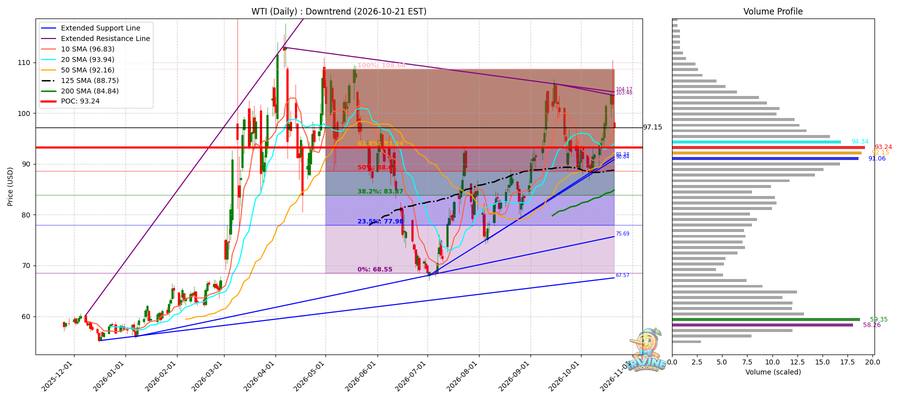Image resolution: width=900 pixels, height=400 pixels.
Task: Click the red POC volume profile bar
Action: coord(768,147)
